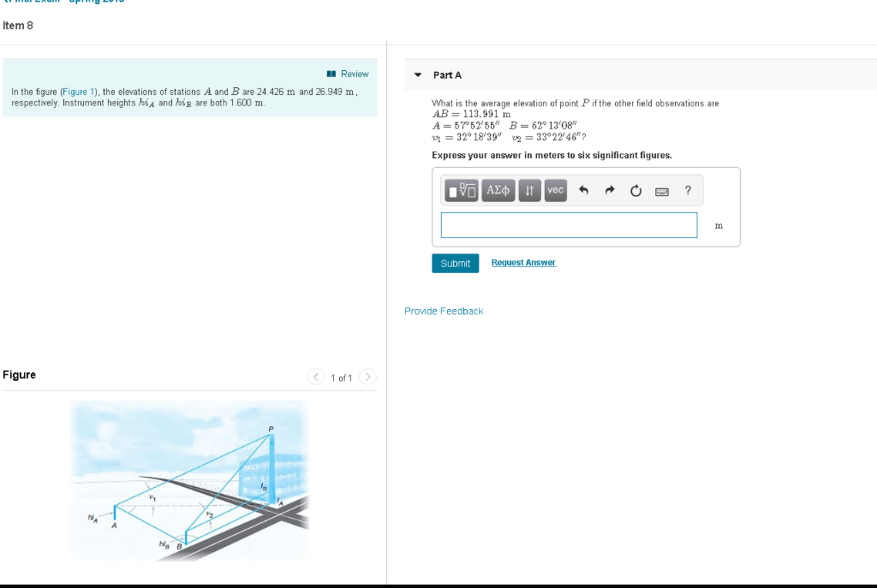Click the "AB = 113.991 m" text
Viewport: 877px width, 588px height.
pyautogui.click(x=472, y=114)
